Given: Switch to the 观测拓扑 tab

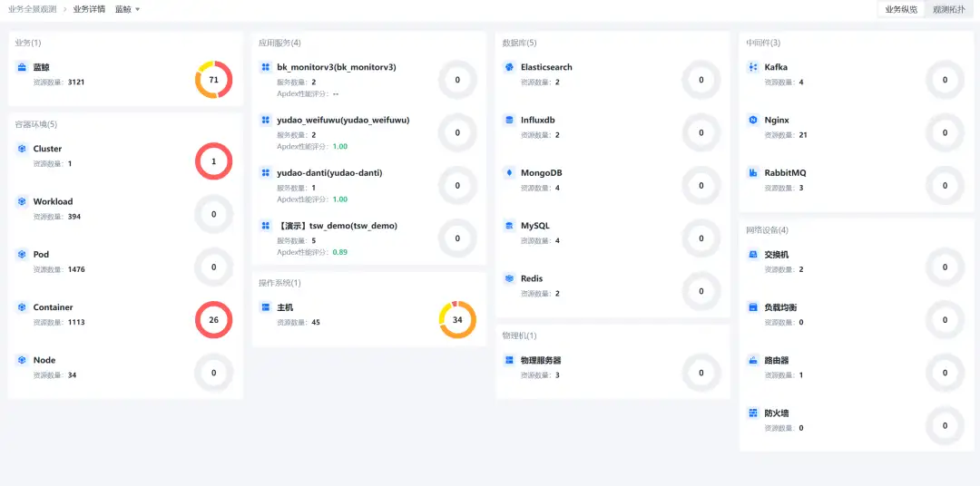Looking at the screenshot, I should point(948,9).
